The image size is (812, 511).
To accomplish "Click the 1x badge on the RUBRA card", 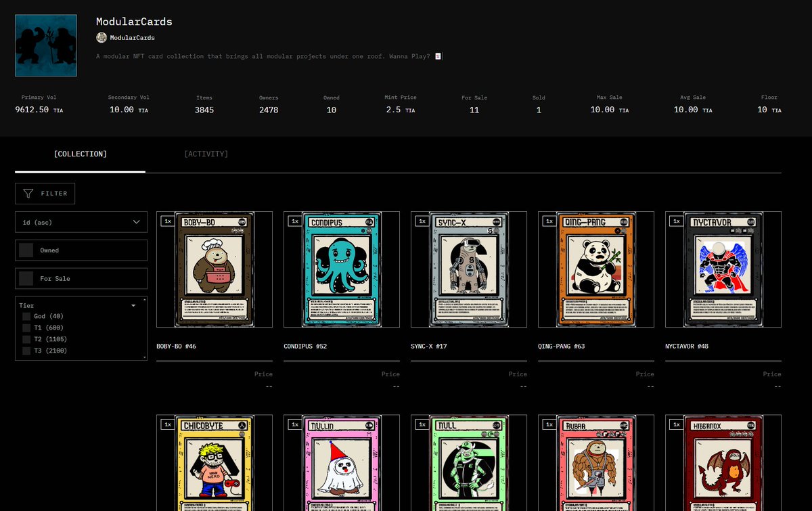I will [549, 424].
